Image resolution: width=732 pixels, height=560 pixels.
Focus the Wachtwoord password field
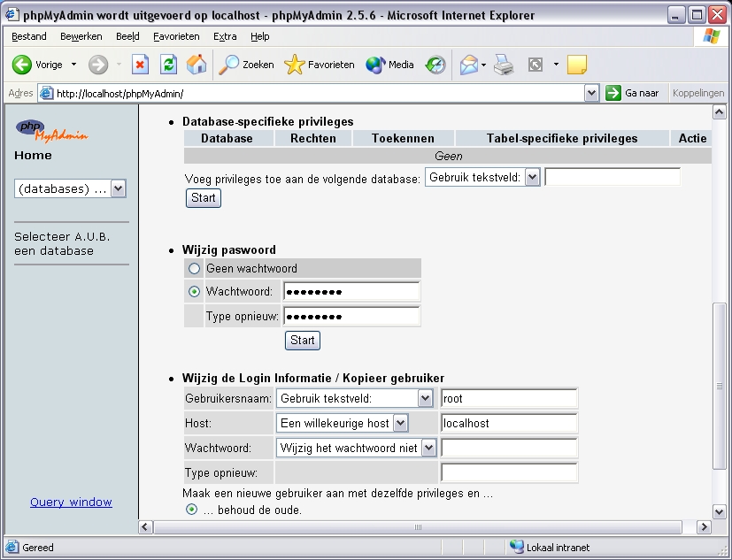click(x=351, y=292)
